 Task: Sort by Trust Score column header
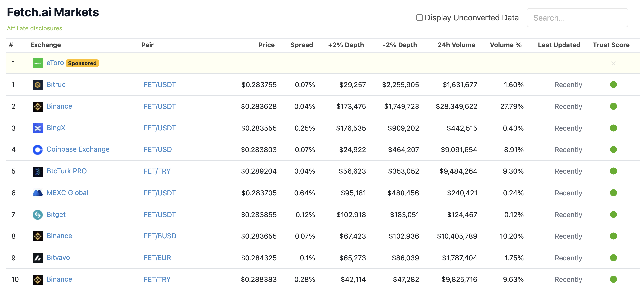click(x=611, y=45)
